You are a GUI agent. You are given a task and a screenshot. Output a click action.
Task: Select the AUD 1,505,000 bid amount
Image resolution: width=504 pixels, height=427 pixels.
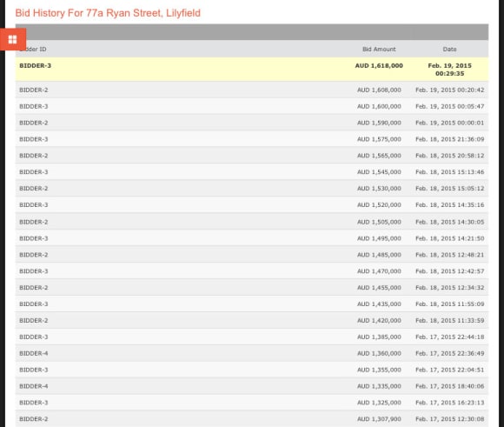379,222
